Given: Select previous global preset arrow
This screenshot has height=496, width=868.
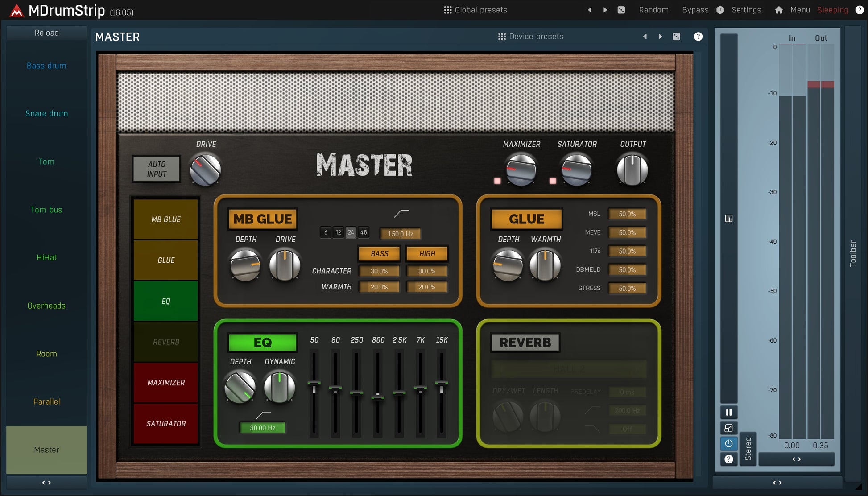Looking at the screenshot, I should click(x=590, y=10).
